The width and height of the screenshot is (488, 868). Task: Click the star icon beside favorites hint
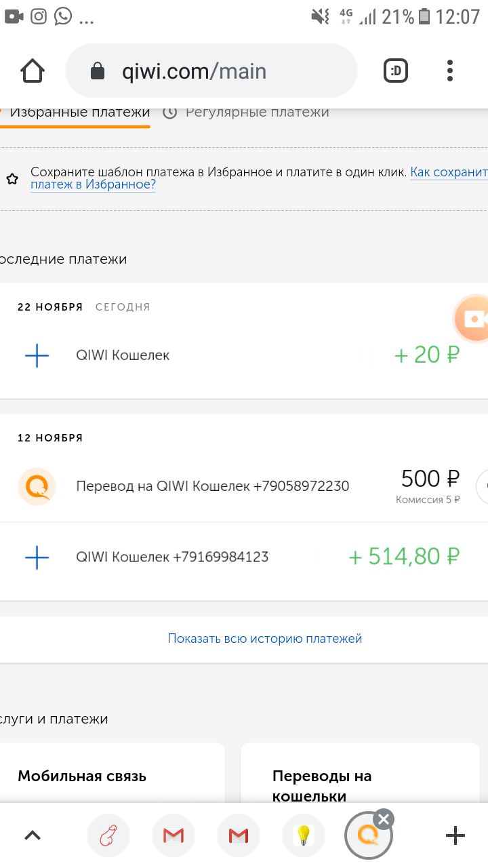click(12, 179)
